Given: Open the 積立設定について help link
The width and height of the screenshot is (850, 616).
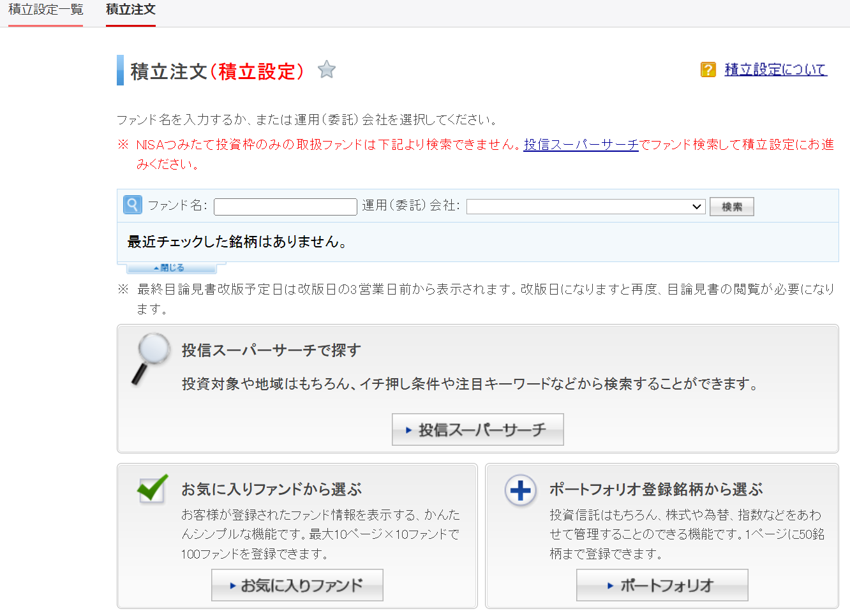Looking at the screenshot, I should pos(775,70).
